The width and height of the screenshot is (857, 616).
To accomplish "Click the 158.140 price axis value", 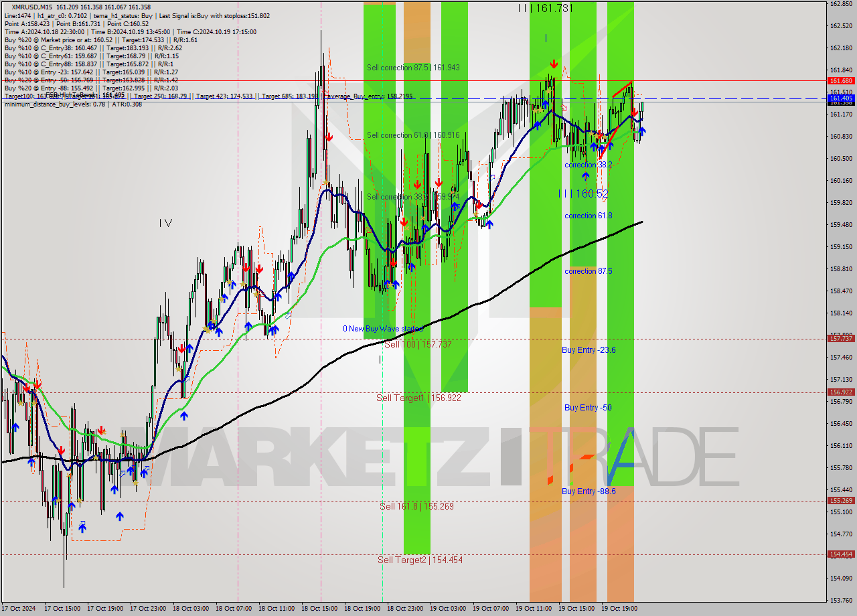I will tap(841, 313).
